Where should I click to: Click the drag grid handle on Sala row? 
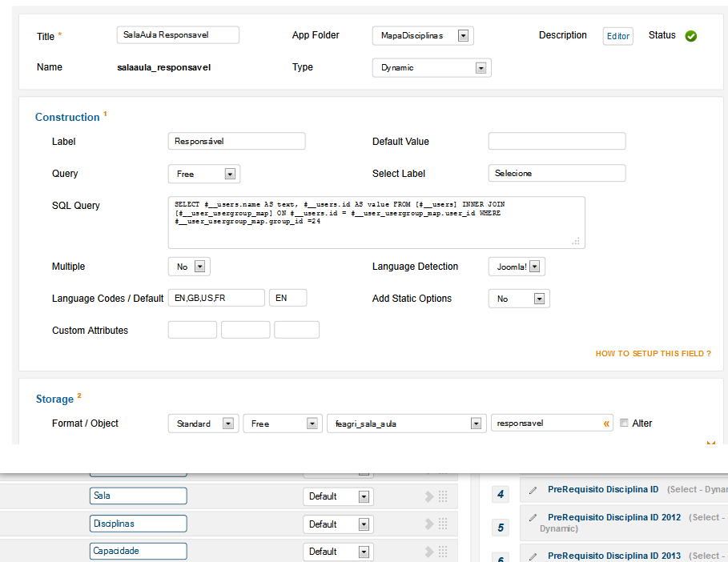click(x=442, y=496)
